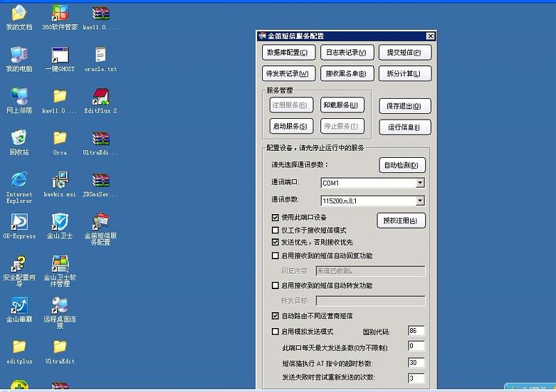The width and height of the screenshot is (556, 392).
Task: Open the 日志表记录(V) button
Action: [x=347, y=53]
